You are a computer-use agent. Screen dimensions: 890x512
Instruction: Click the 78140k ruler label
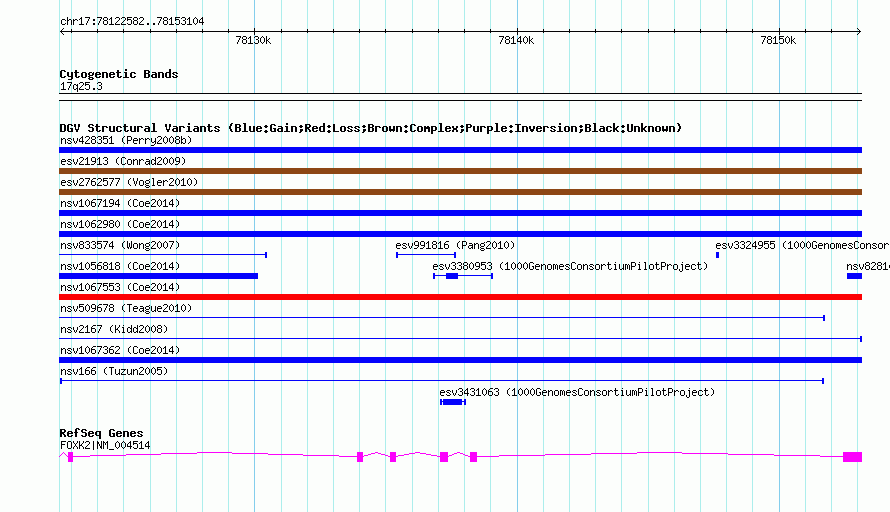(x=516, y=40)
